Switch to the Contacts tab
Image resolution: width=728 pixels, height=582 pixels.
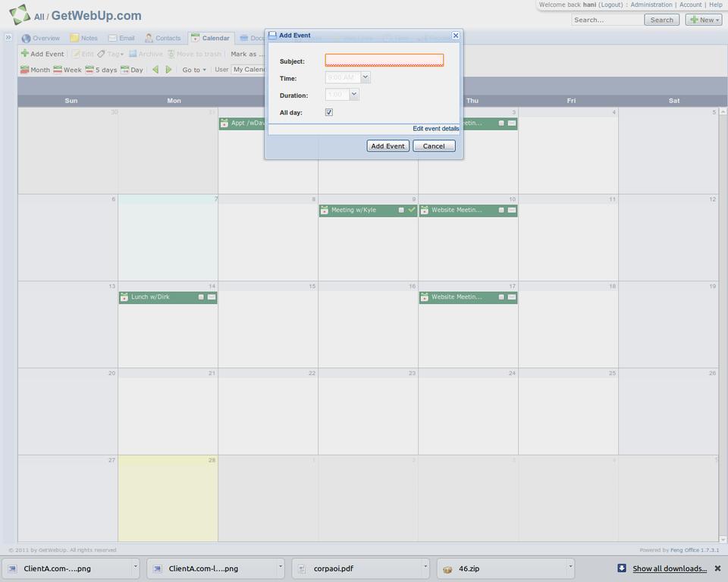click(x=162, y=38)
